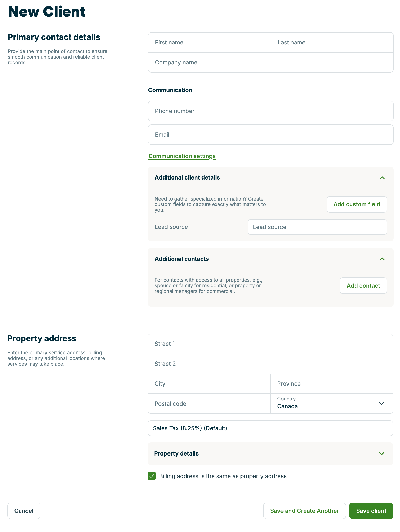Expand the Property details section
400x532 pixels.
click(x=381, y=454)
